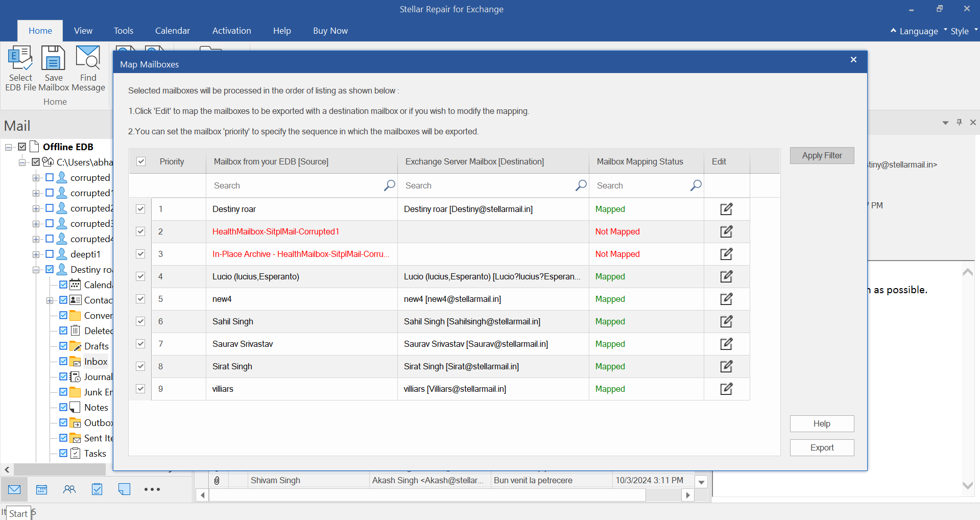The height and width of the screenshot is (520, 980).
Task: Expand the deepti1 mailbox tree node
Action: click(36, 254)
